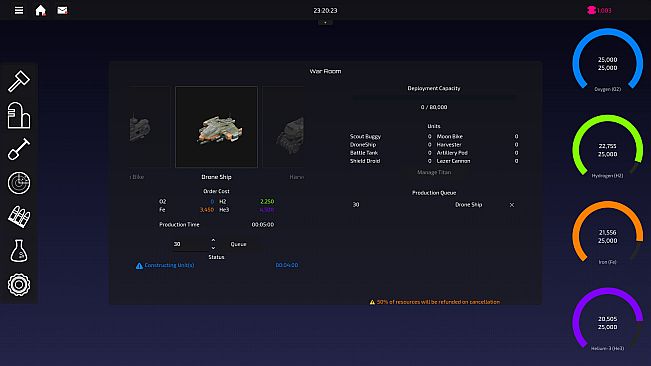This screenshot has width=651, height=366.
Task: Click the Constructing Unit(s) status text
Action: click(x=169, y=265)
